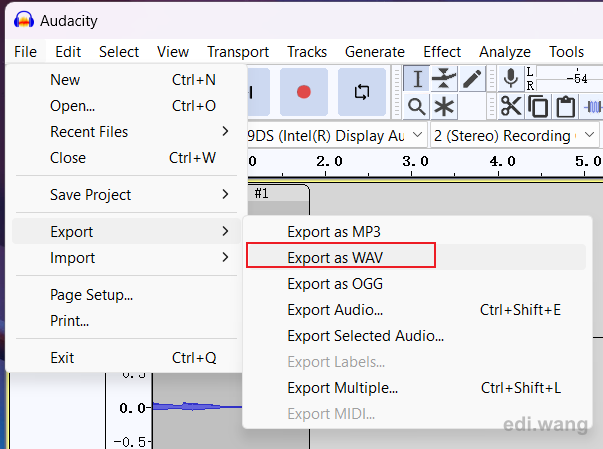This screenshot has height=449, width=603.
Task: Click the Audacity headphones logo
Action: pos(24,20)
